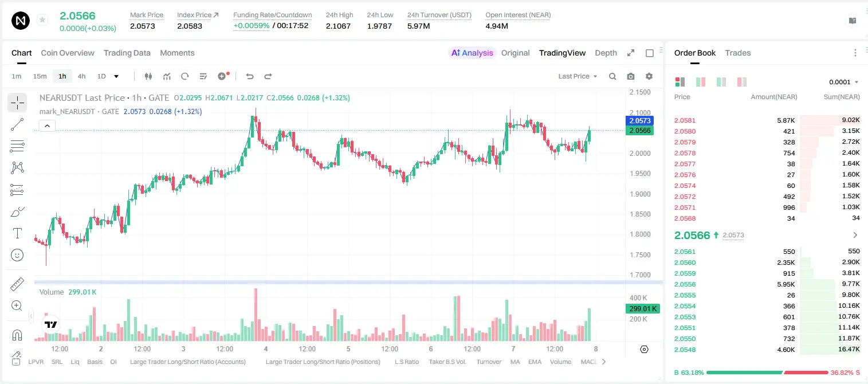Select the trend line drawing tool
Viewport: 868px width, 384px height.
(17, 124)
